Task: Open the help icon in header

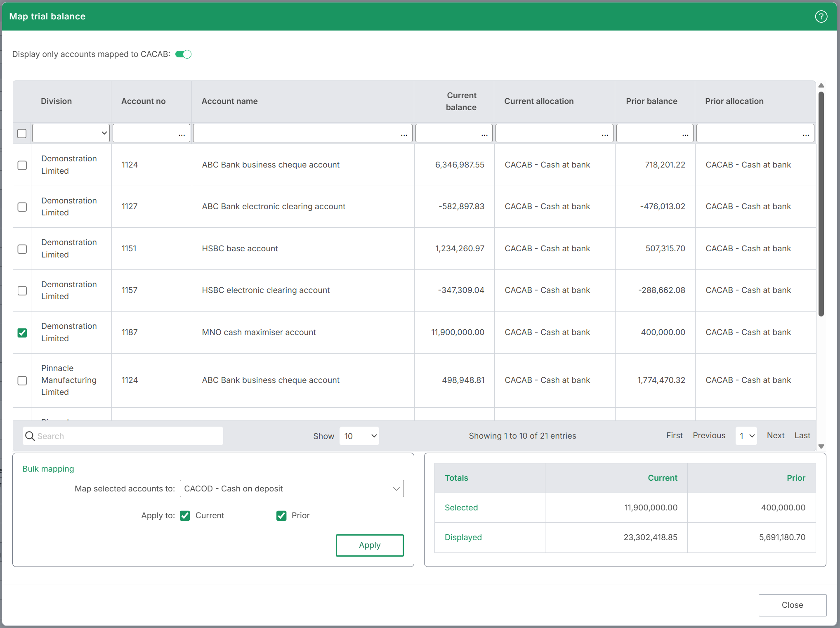Action: coord(821,17)
